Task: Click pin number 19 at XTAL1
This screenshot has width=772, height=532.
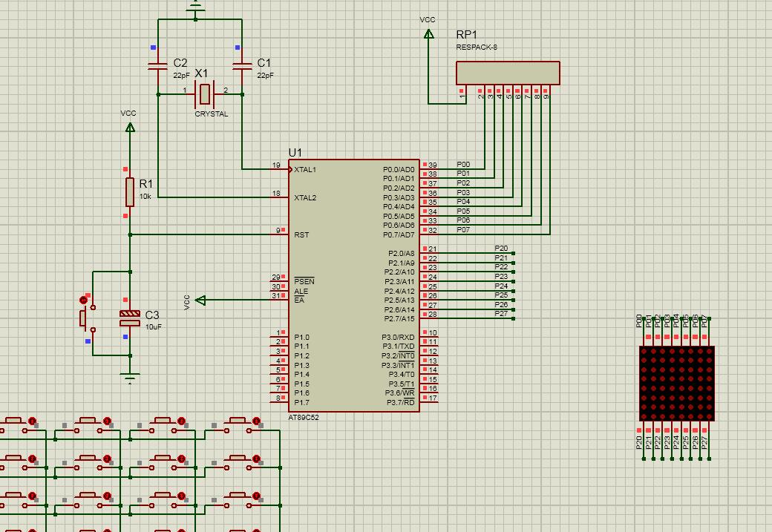Action: click(x=276, y=165)
